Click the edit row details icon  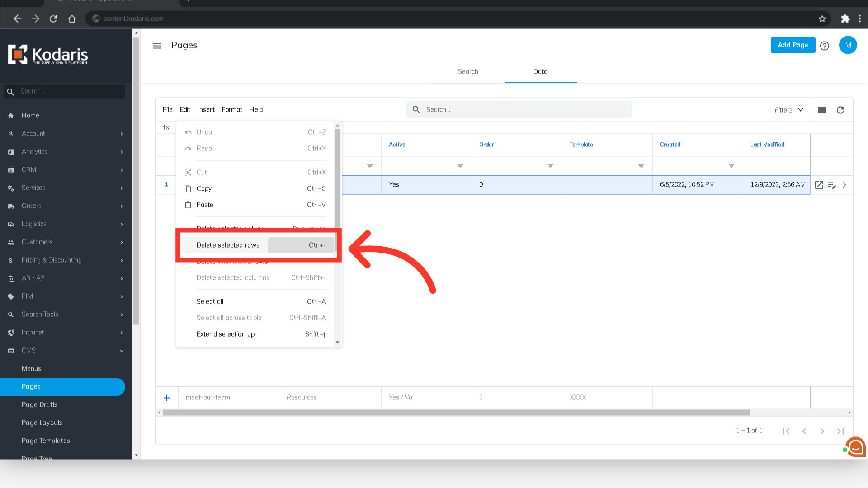pyautogui.click(x=831, y=185)
